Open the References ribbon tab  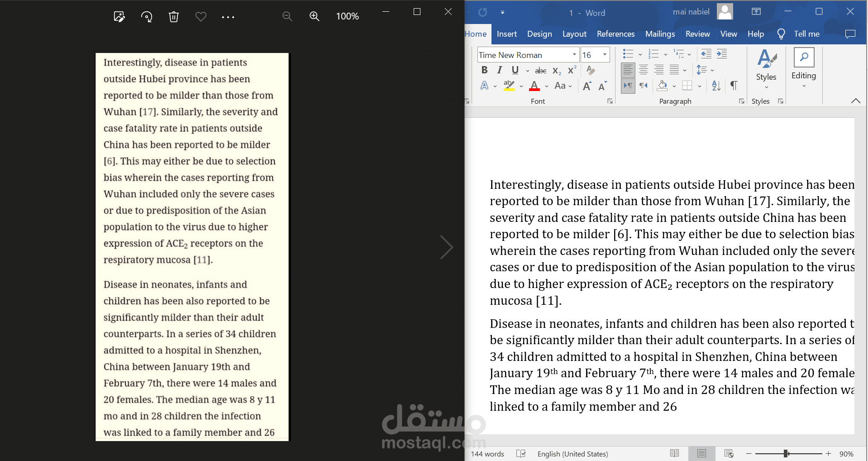615,34
